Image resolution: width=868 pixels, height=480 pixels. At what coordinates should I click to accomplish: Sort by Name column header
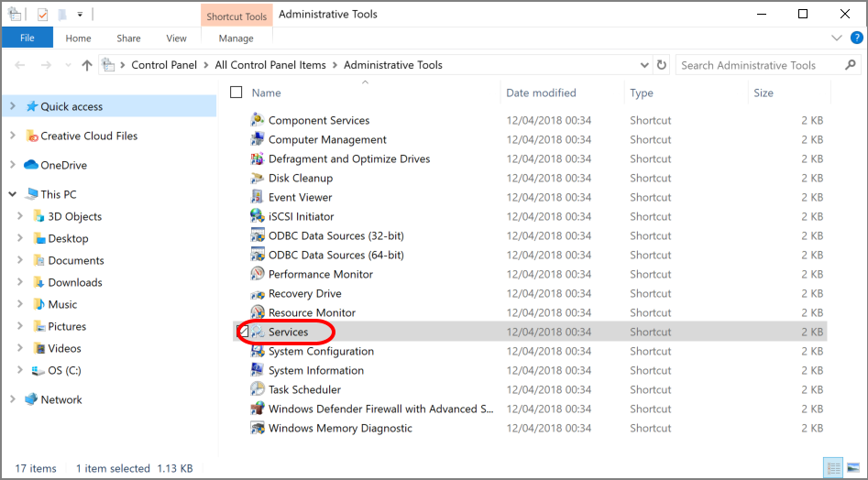[x=267, y=93]
